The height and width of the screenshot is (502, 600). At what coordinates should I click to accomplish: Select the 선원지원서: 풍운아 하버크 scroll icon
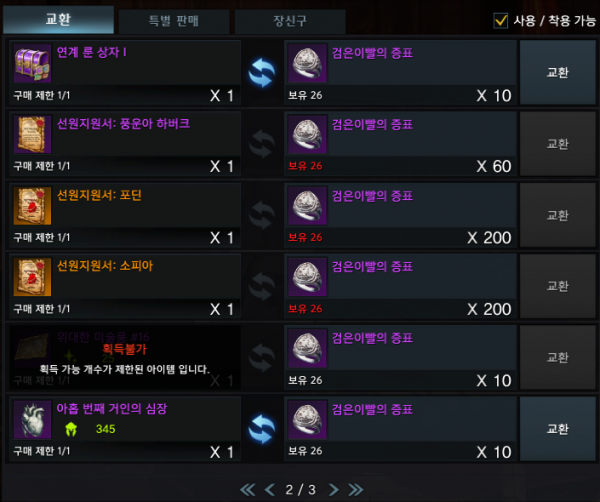(x=32, y=135)
